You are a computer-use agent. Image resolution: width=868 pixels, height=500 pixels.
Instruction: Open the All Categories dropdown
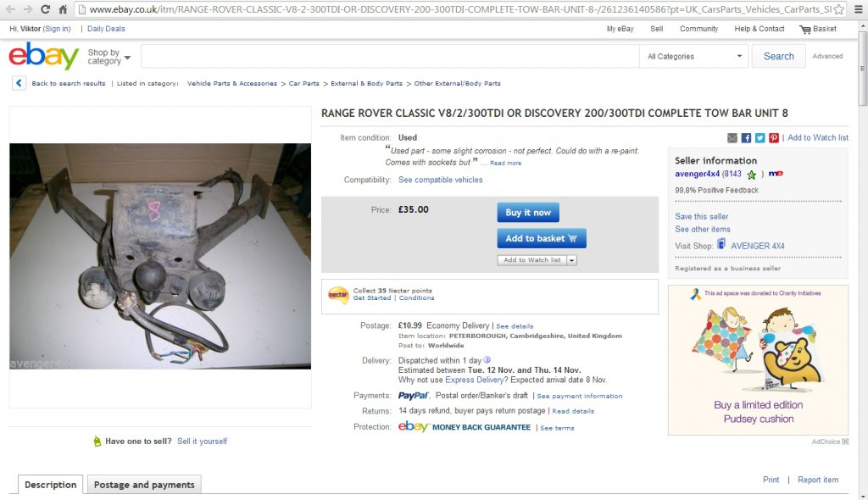[694, 57]
